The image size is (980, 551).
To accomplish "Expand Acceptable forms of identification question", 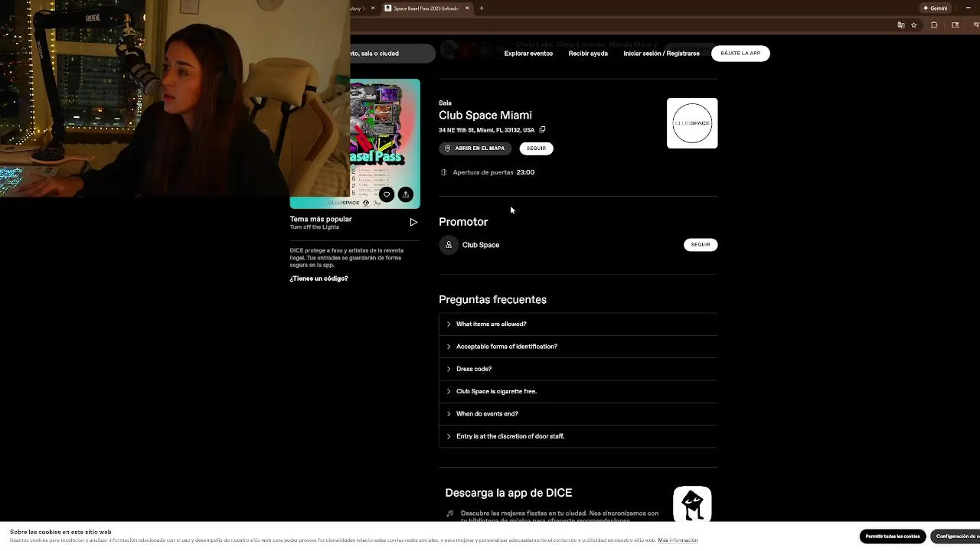I will (578, 347).
